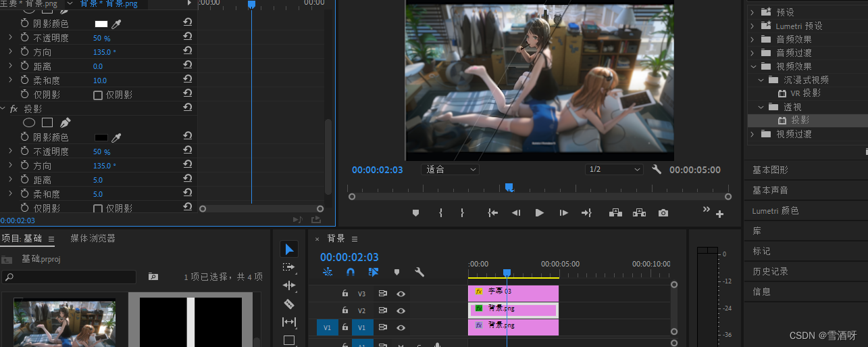Toggle sync lock for V3 track

coord(382,294)
